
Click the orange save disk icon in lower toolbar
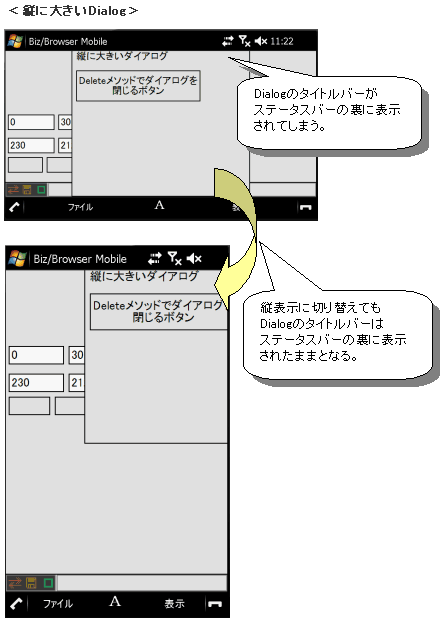tap(31, 583)
